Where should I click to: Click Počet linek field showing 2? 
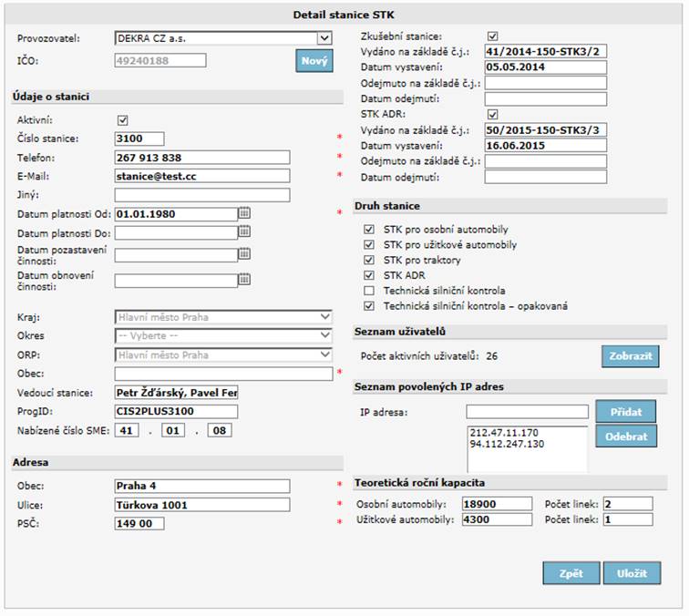click(x=628, y=504)
